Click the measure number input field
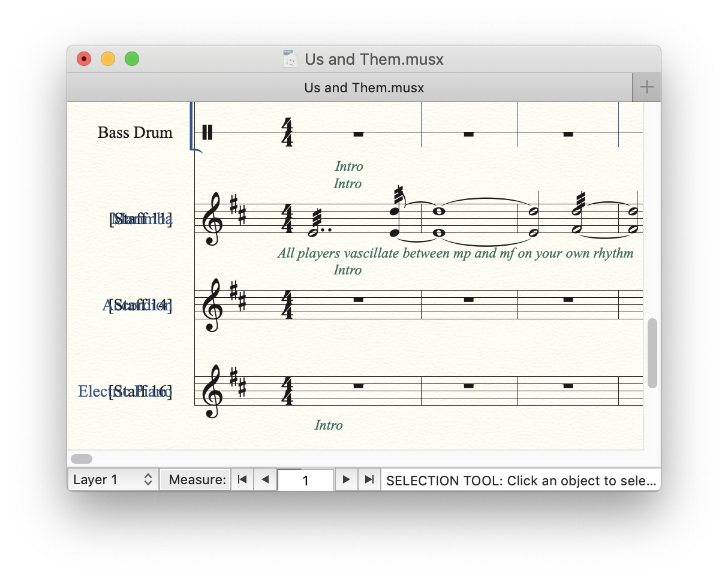This screenshot has width=728, height=580. [305, 481]
